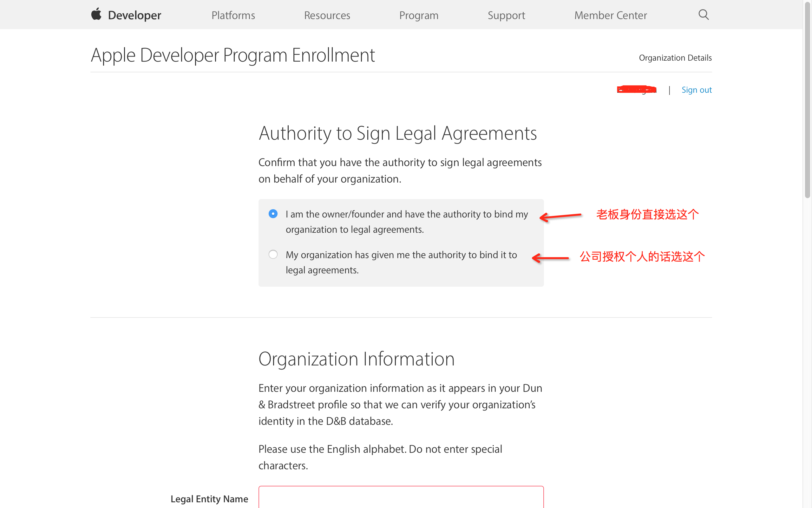Click the 'My organization has given me' option text

[401, 262]
